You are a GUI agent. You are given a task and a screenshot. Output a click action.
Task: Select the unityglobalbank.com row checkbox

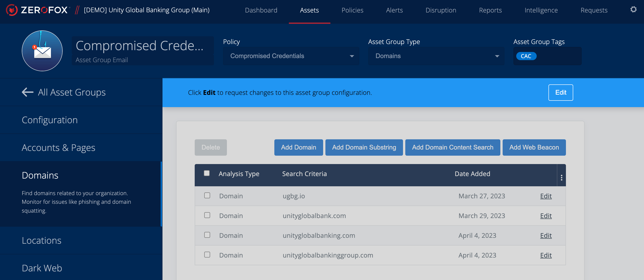point(207,215)
